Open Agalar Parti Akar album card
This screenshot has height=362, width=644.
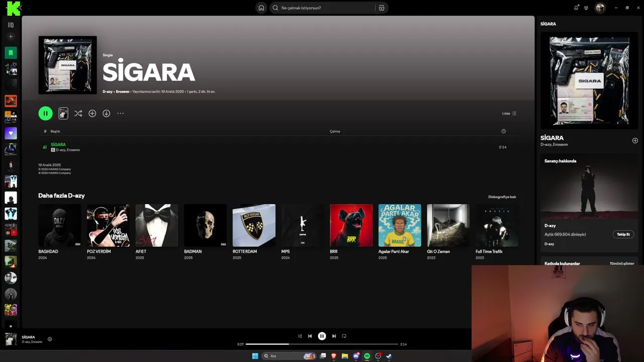point(399,232)
